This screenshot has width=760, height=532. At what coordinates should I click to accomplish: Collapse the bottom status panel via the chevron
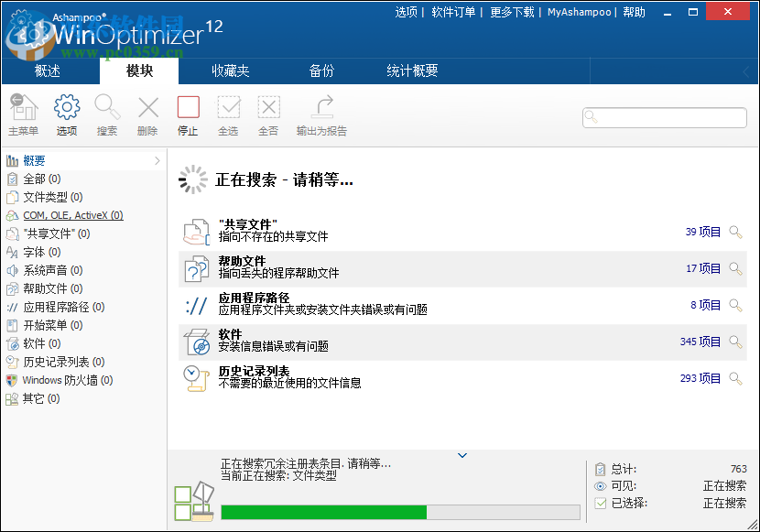click(462, 455)
